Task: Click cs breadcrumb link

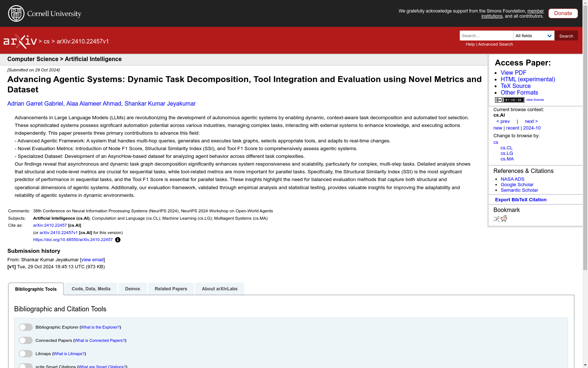Action: pyautogui.click(x=47, y=42)
